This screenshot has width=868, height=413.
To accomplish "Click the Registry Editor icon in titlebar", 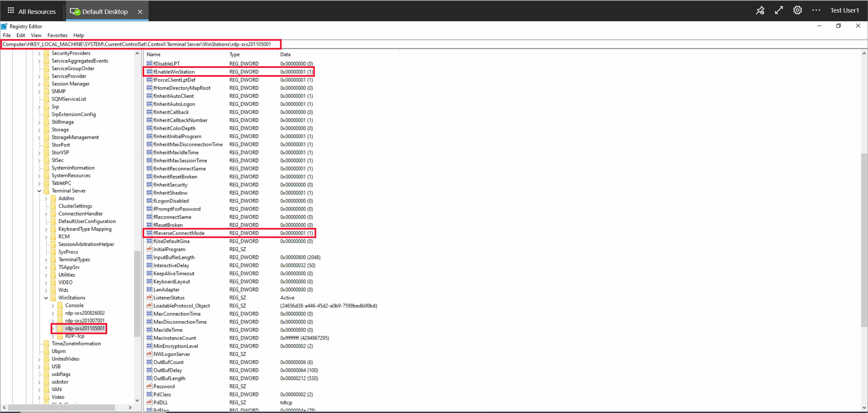I will pos(5,26).
